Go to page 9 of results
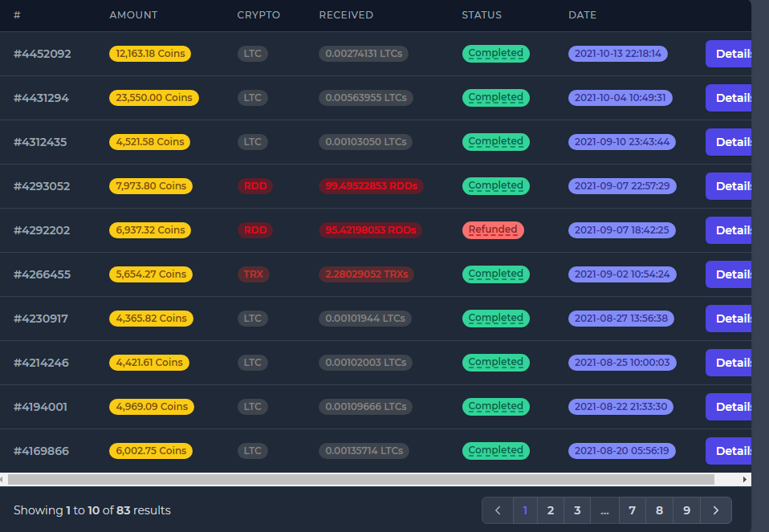Image resolution: width=769 pixels, height=532 pixels. pos(686,510)
